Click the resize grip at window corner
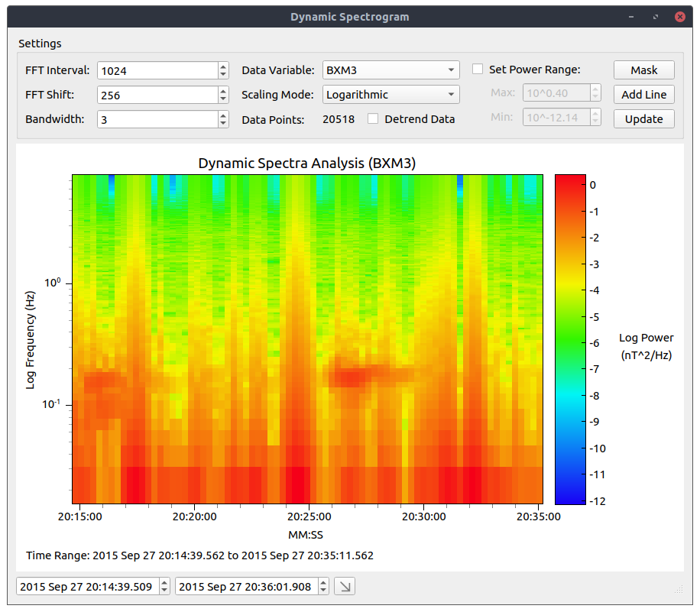The height and width of the screenshot is (612, 700). [x=679, y=589]
